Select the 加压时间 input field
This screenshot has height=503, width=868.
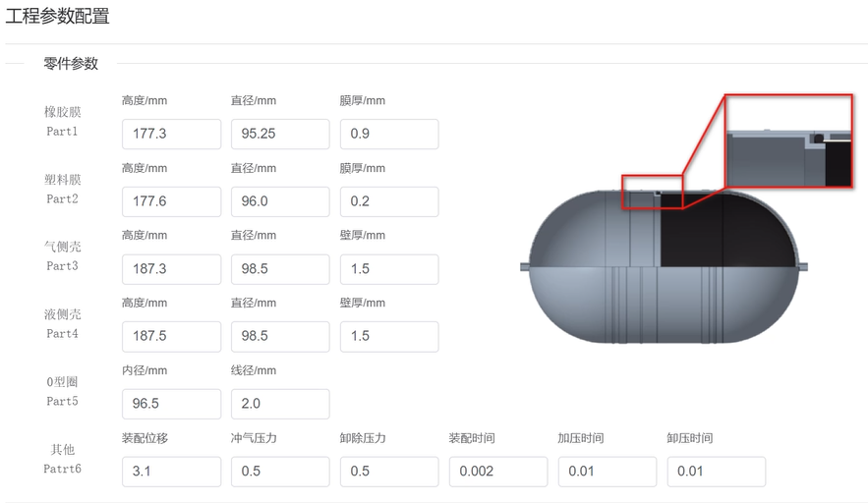608,472
